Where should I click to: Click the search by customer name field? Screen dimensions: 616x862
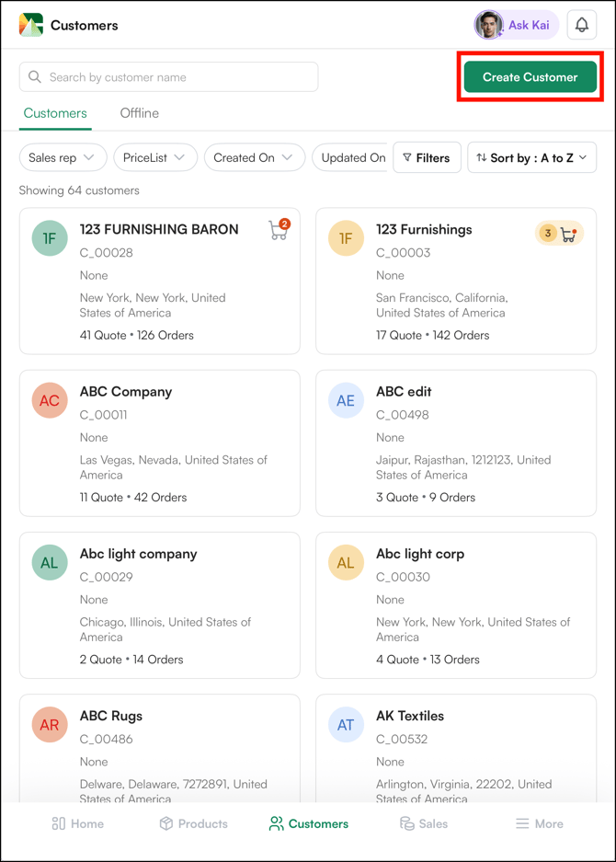pyautogui.click(x=169, y=77)
